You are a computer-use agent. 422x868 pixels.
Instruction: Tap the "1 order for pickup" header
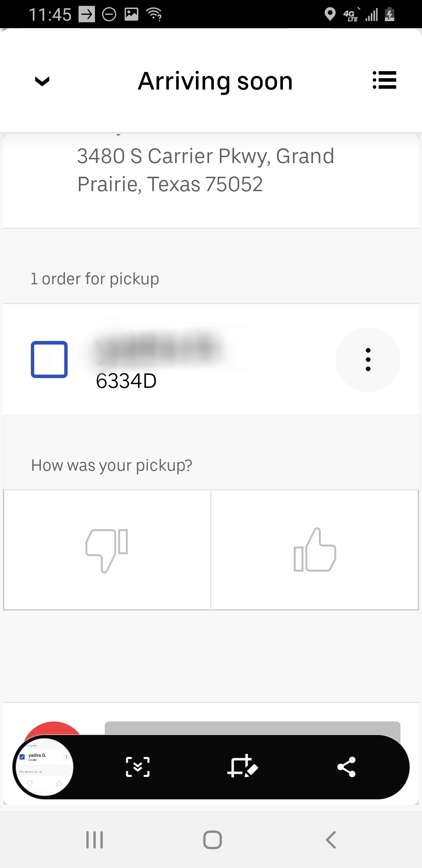tap(95, 279)
